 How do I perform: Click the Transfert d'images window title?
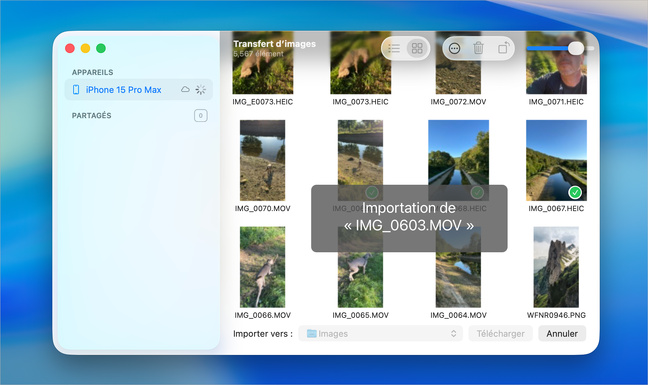point(274,44)
